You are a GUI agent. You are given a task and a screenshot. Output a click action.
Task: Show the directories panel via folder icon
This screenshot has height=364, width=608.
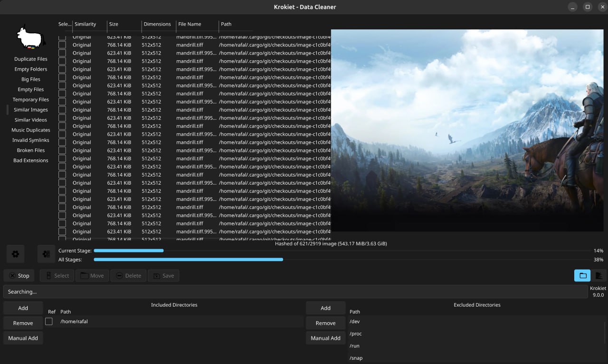click(x=582, y=275)
